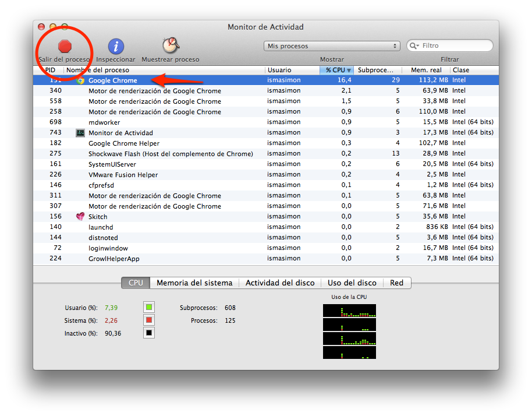Image resolution: width=532 pixels, height=416 pixels.
Task: Select the Skitch process row
Action: coord(266,217)
